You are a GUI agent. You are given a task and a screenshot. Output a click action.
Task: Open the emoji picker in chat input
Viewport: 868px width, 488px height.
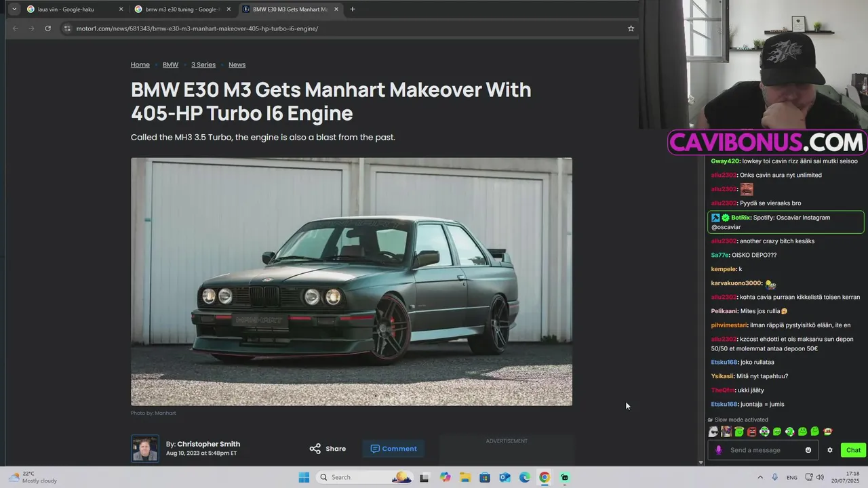808,450
